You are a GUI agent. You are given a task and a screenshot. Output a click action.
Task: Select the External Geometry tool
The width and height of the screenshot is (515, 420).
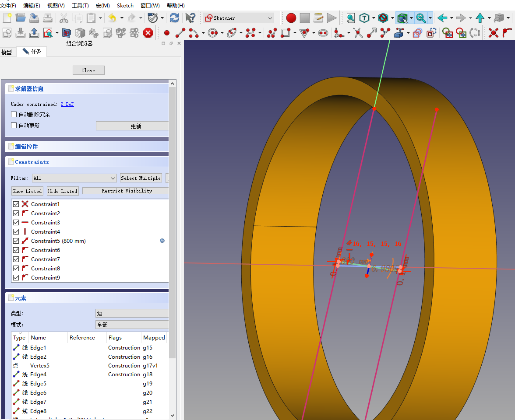(x=399, y=33)
